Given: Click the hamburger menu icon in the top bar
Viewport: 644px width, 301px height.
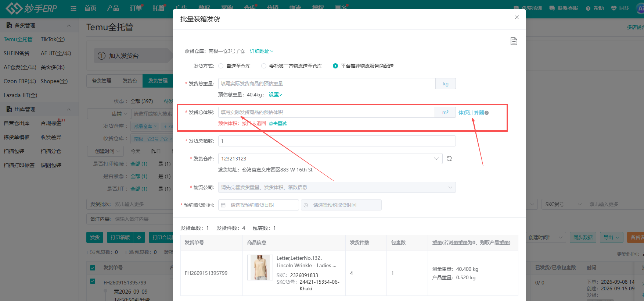Looking at the screenshot, I should (73, 8).
